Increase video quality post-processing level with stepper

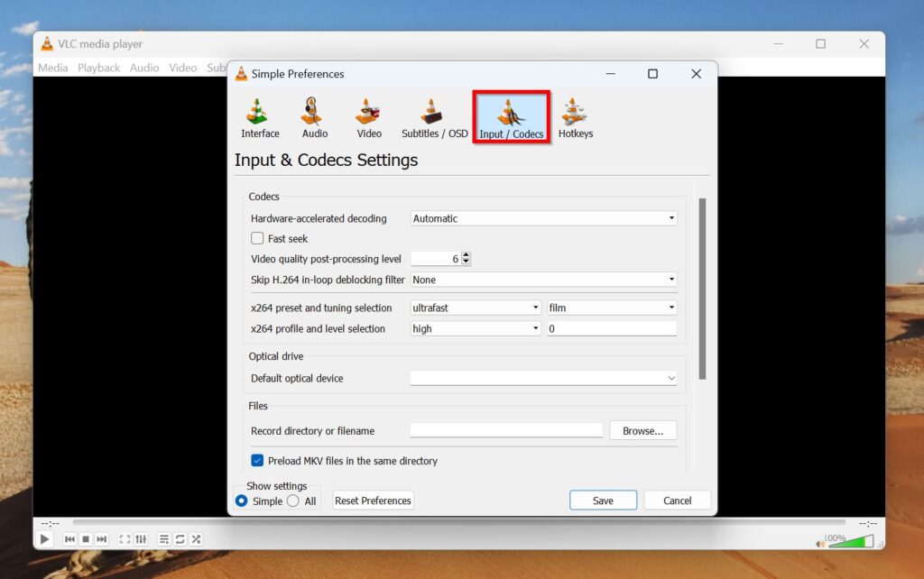point(466,255)
